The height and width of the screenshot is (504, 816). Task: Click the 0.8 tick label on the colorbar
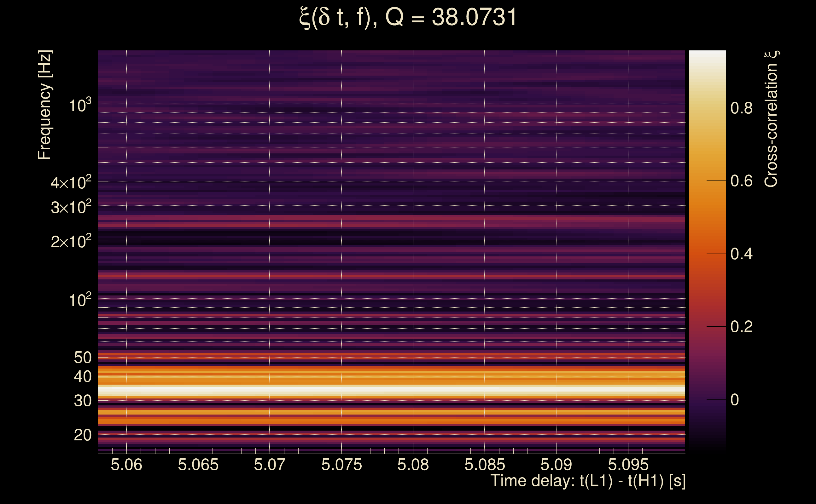coord(741,108)
